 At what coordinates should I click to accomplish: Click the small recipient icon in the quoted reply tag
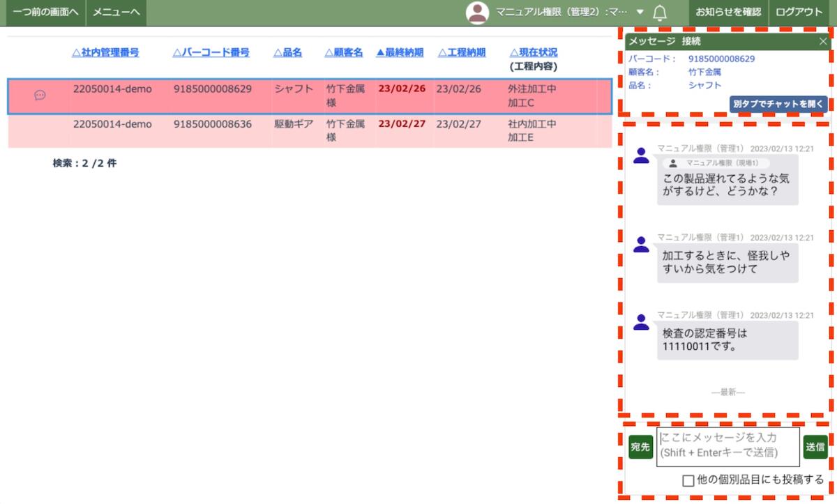(673, 163)
